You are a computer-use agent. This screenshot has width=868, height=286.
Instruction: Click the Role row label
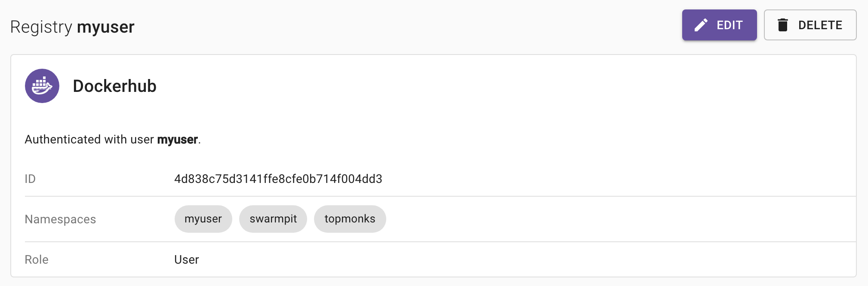(x=36, y=259)
